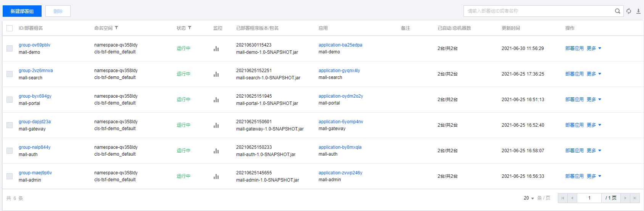The width and height of the screenshot is (644, 211).
Task: Expand 更多 menu for mall-gateway
Action: tap(594, 125)
